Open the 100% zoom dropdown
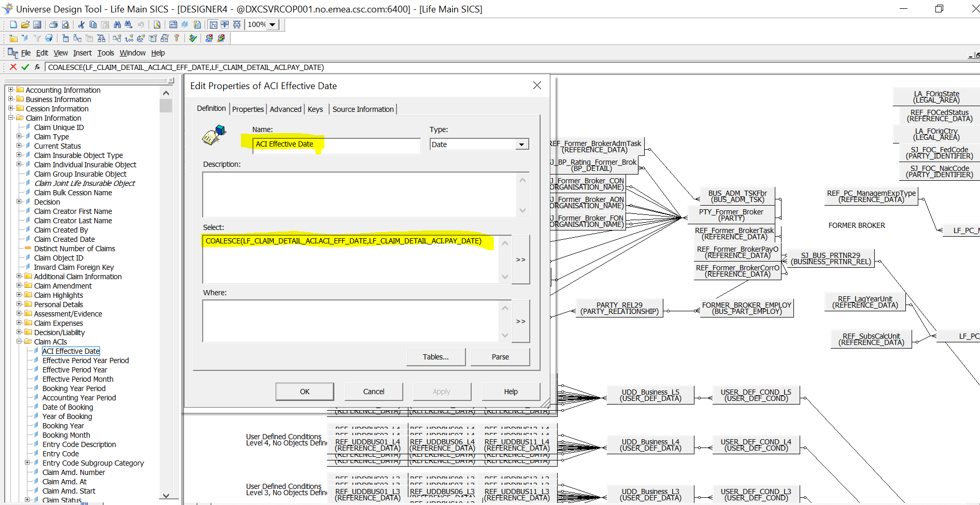This screenshot has height=505, width=980. point(273,24)
